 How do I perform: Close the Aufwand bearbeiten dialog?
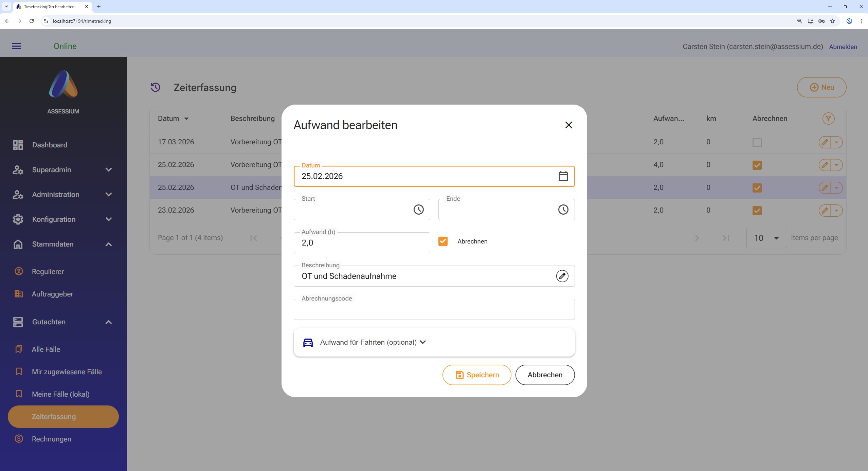[568, 125]
